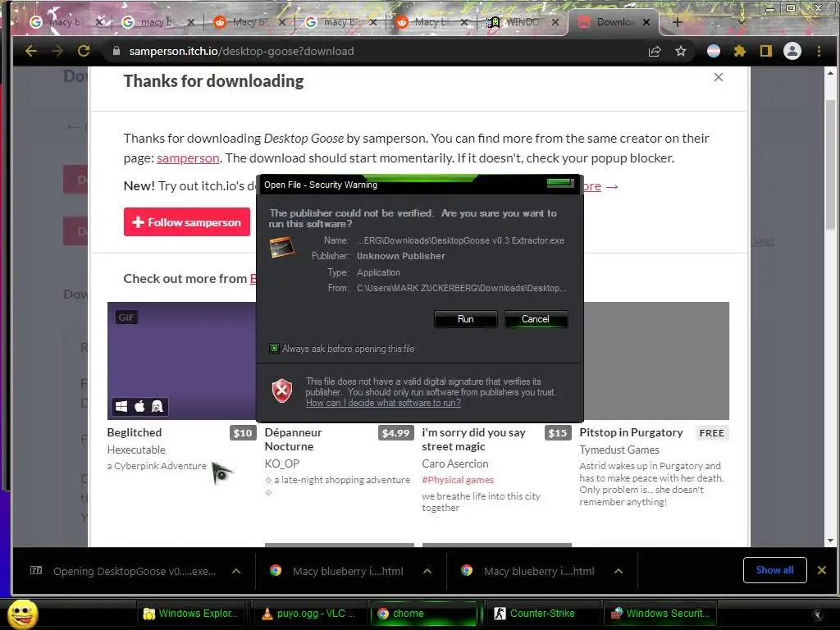This screenshot has height=630, width=840.
Task: Click the application file icon in the dialog
Action: 282,247
